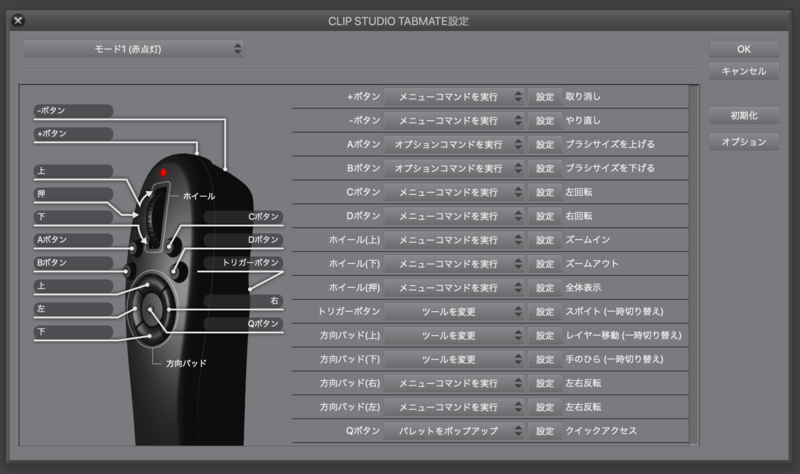This screenshot has height=474, width=800.
Task: Reset settings with the 初期化 button
Action: tap(743, 115)
